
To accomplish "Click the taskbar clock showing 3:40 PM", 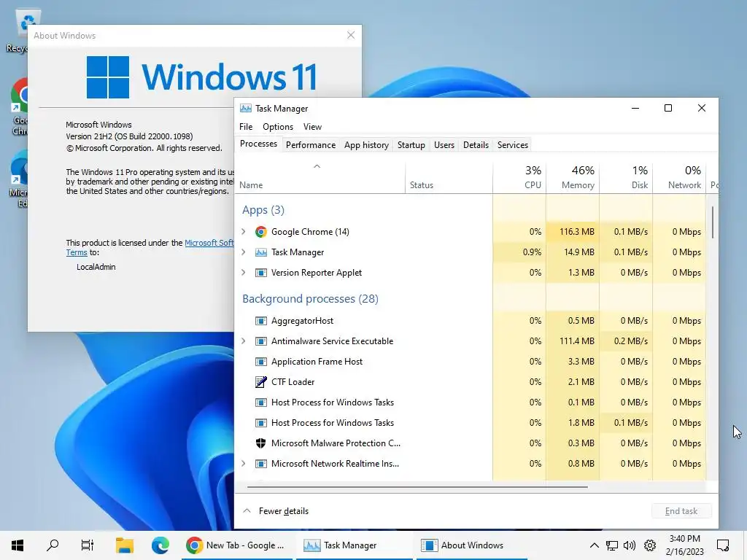I will 684,545.
